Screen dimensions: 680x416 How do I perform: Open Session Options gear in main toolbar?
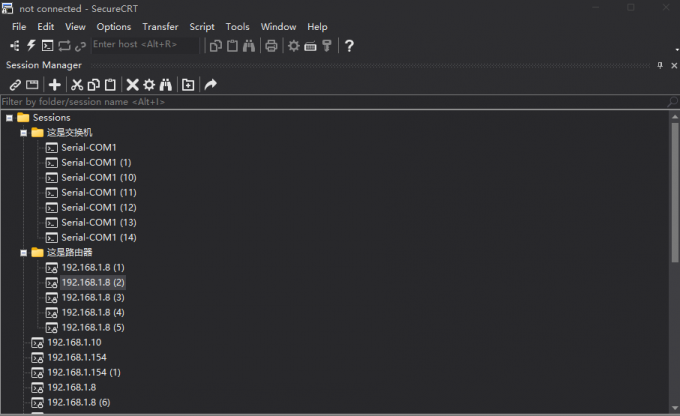[294, 46]
